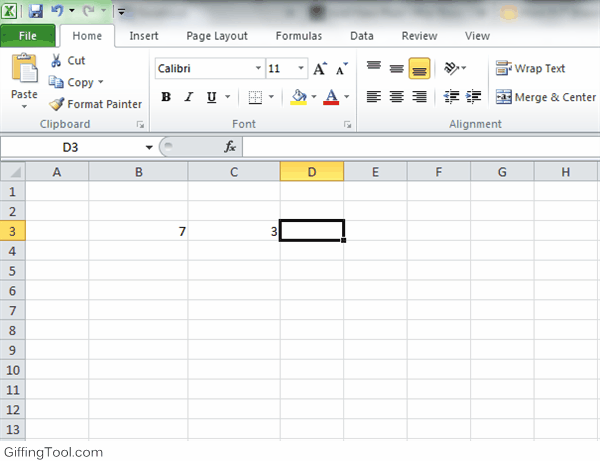Undo the last action

[57, 11]
